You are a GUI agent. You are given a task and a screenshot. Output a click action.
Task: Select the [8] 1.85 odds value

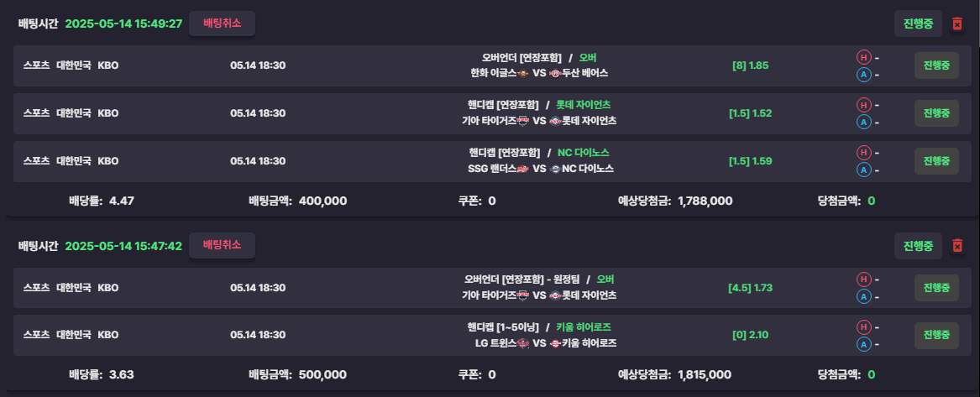pyautogui.click(x=750, y=65)
